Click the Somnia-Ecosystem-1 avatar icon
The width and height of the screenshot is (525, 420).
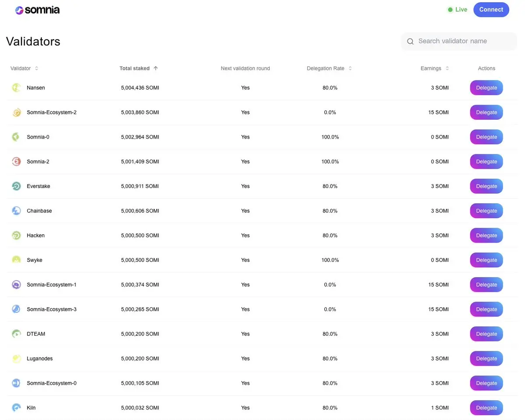point(16,285)
